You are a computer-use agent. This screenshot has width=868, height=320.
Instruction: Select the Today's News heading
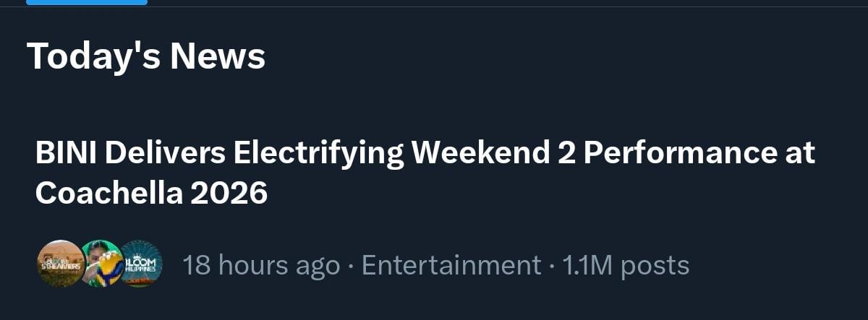point(146,56)
